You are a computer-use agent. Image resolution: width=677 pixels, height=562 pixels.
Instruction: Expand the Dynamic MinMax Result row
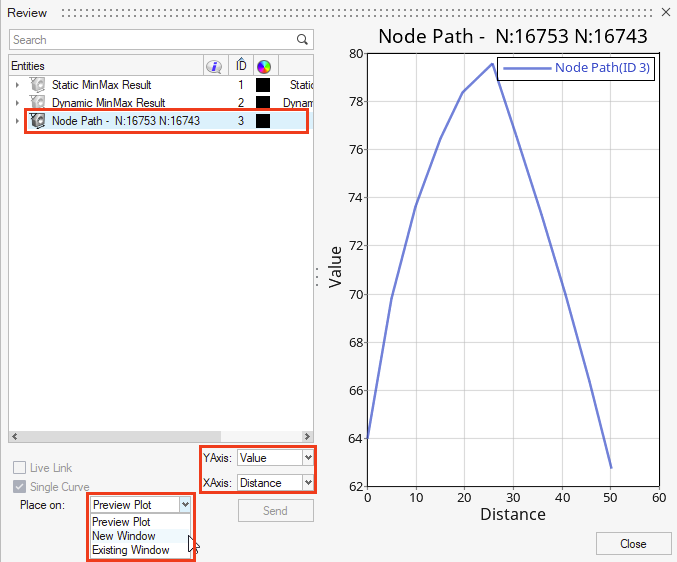[x=17, y=103]
